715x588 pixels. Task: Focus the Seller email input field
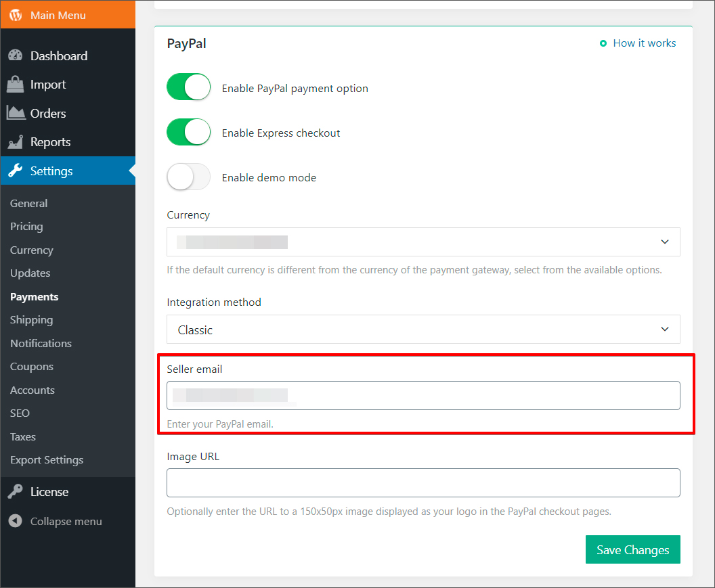pos(423,395)
